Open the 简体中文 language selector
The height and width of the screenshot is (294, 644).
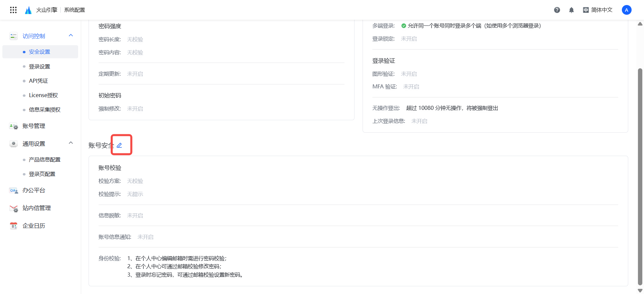(598, 10)
